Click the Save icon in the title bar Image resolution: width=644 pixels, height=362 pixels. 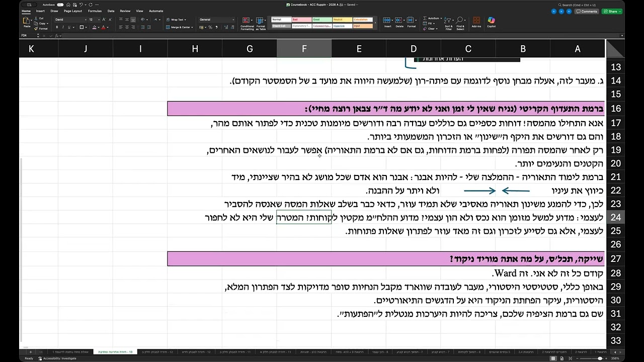point(74,5)
